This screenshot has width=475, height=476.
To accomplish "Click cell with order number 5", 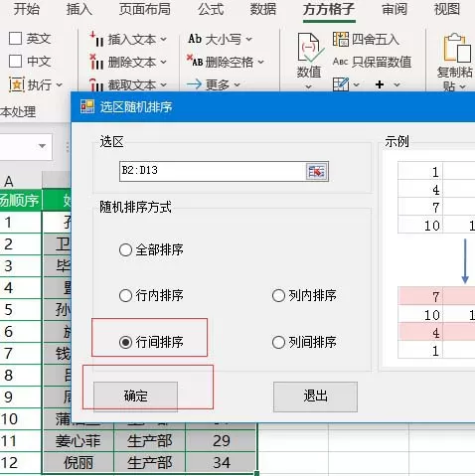I will (x=21, y=309).
